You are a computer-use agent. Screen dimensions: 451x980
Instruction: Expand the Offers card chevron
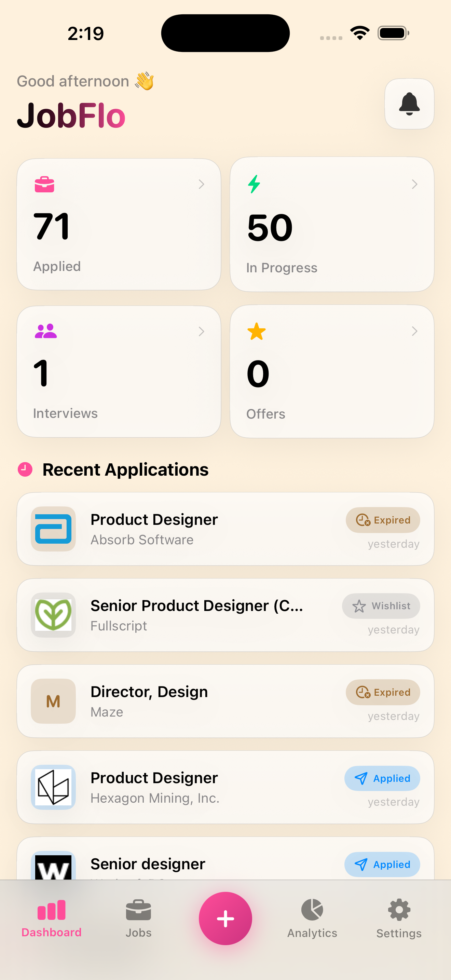pyautogui.click(x=414, y=331)
